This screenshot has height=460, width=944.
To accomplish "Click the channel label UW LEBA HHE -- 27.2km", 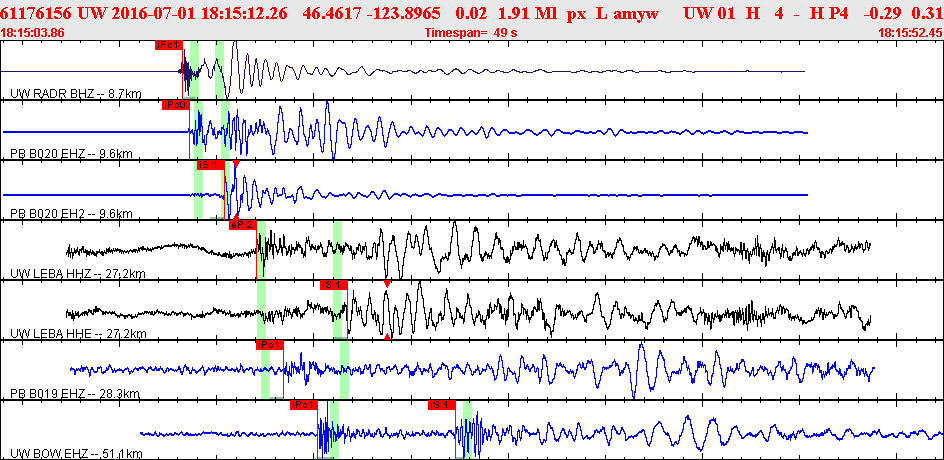I will 78,334.
